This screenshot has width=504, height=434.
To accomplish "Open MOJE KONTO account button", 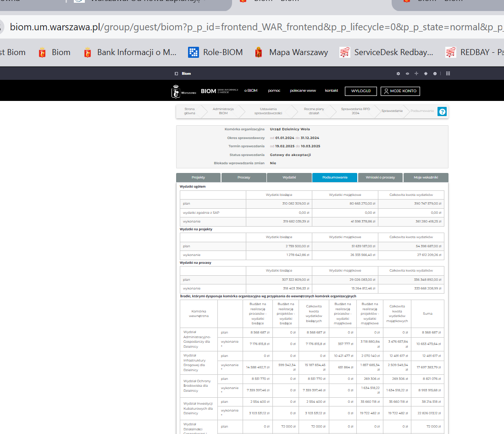I will coord(400,91).
